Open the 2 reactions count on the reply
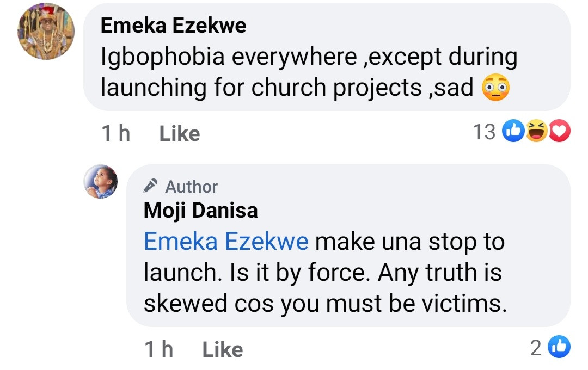This screenshot has height=370, width=588. pos(536,348)
